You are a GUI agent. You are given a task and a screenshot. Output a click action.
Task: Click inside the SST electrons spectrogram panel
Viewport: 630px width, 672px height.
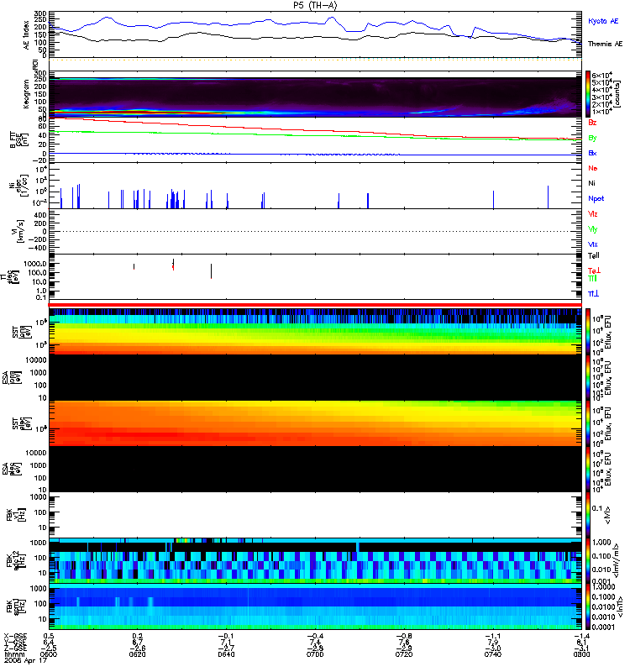[x=315, y=423]
